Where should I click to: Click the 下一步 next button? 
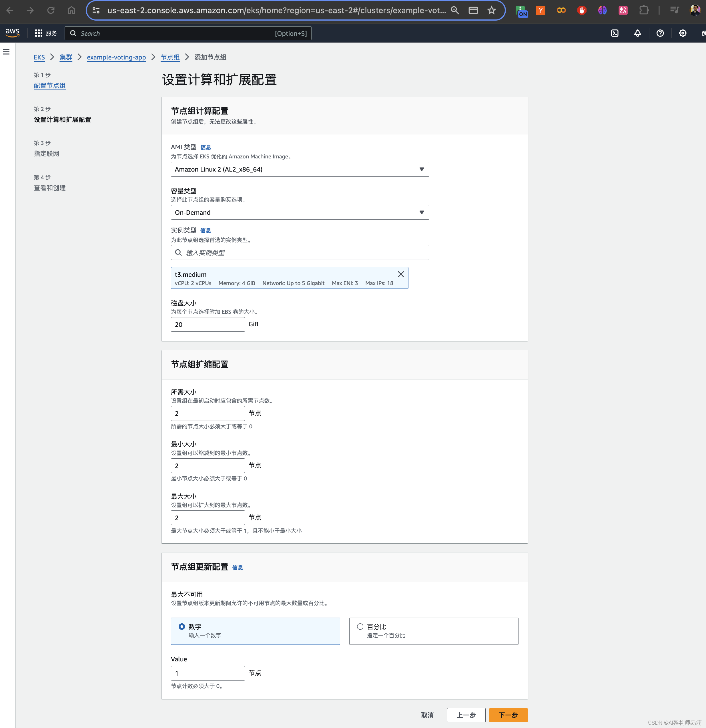(508, 715)
